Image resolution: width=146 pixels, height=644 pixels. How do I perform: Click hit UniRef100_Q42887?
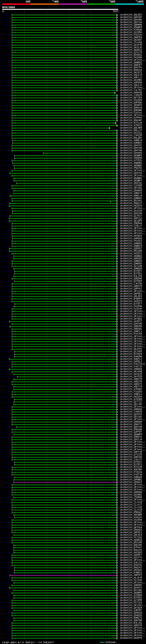[131, 40]
